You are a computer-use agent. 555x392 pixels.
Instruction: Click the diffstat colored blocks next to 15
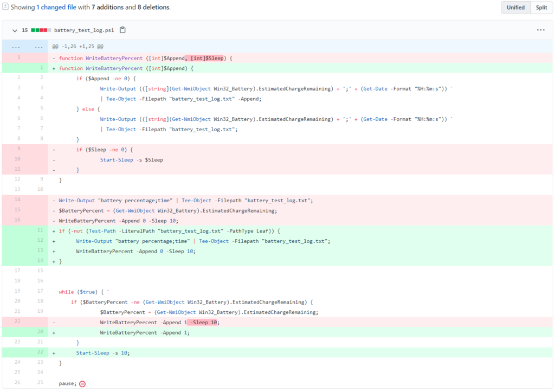point(41,30)
